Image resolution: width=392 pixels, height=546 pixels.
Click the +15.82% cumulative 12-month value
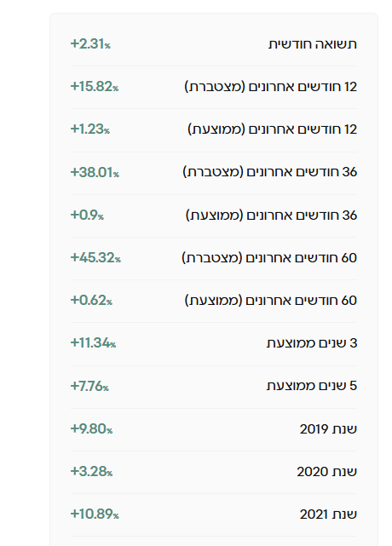point(95,86)
